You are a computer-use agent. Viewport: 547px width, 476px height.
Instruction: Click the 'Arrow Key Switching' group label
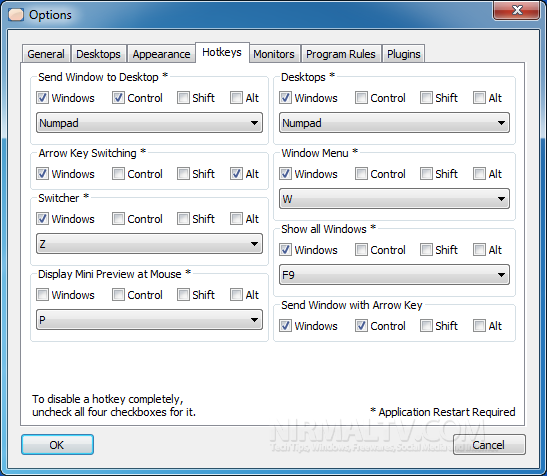pos(92,153)
